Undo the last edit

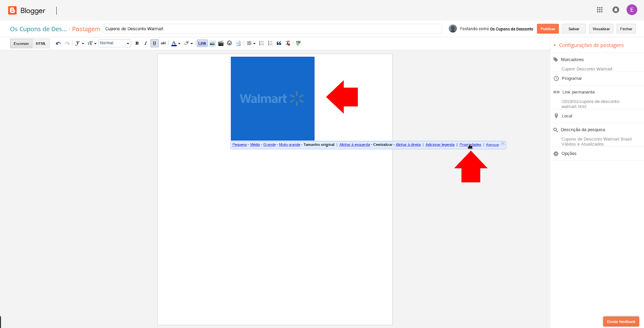click(x=58, y=43)
